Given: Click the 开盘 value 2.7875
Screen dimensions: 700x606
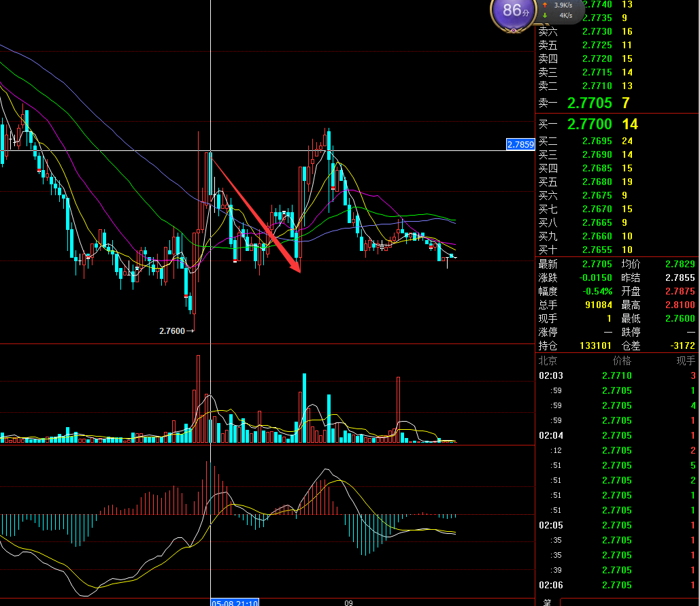Looking at the screenshot, I should click(x=680, y=291).
